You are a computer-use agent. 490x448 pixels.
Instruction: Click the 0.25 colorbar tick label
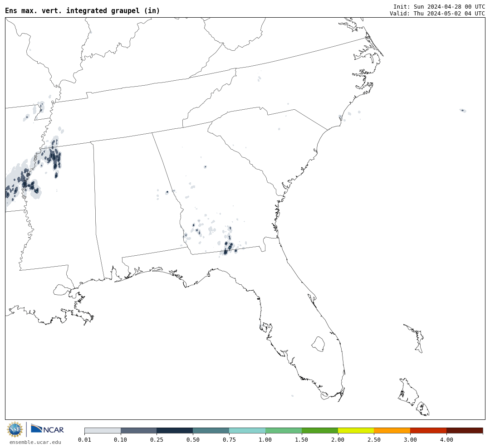pyautogui.click(x=157, y=439)
